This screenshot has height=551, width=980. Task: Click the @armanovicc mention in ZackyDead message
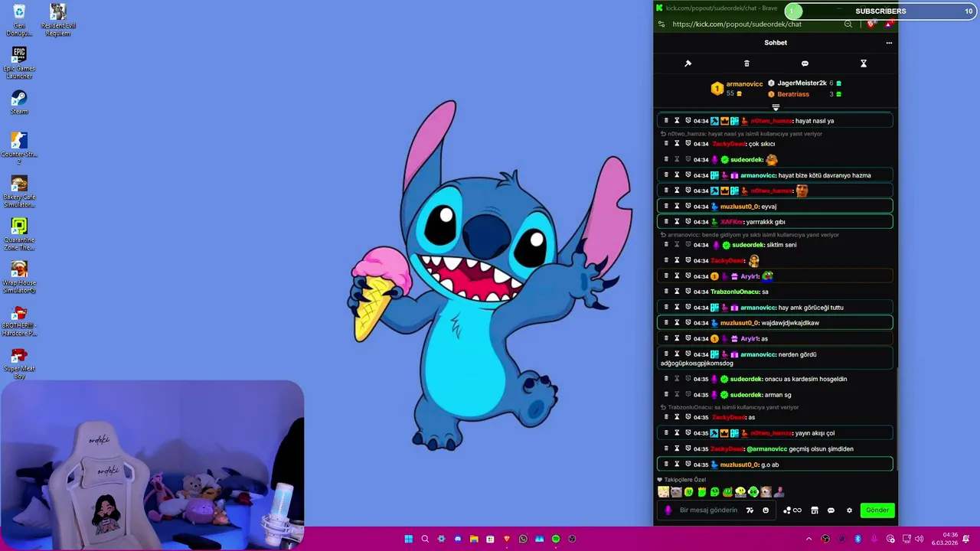tap(766, 449)
